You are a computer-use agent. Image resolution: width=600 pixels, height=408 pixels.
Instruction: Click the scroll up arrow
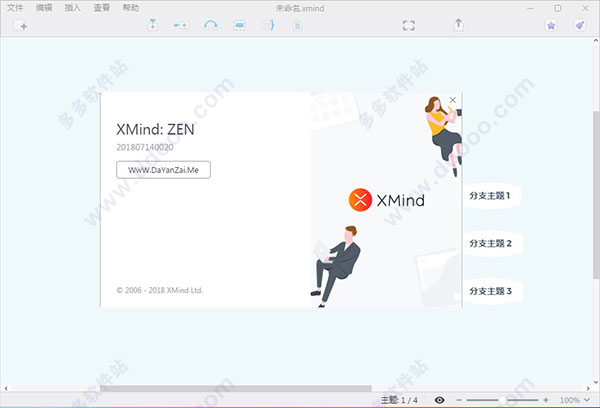[596, 40]
